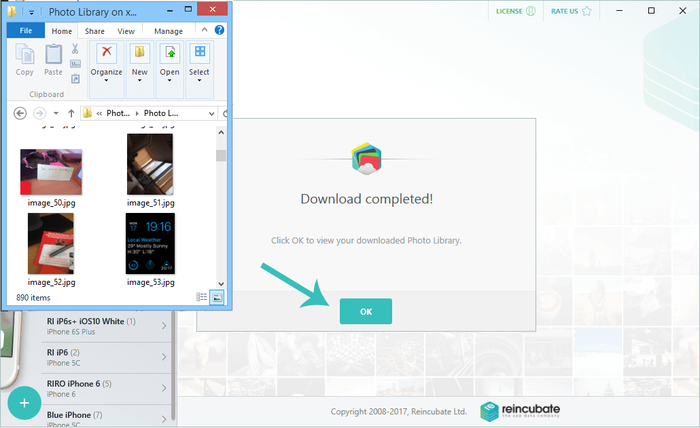Viewport: 700px width, 428px height.
Task: Click the Explorer title bar folder icon
Action: (x=12, y=12)
